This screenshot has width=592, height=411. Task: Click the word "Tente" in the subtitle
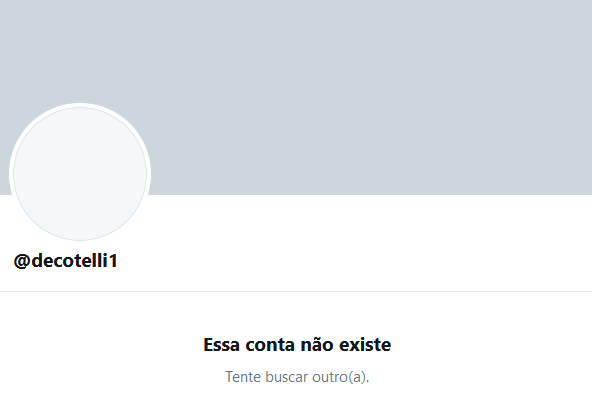tap(243, 377)
